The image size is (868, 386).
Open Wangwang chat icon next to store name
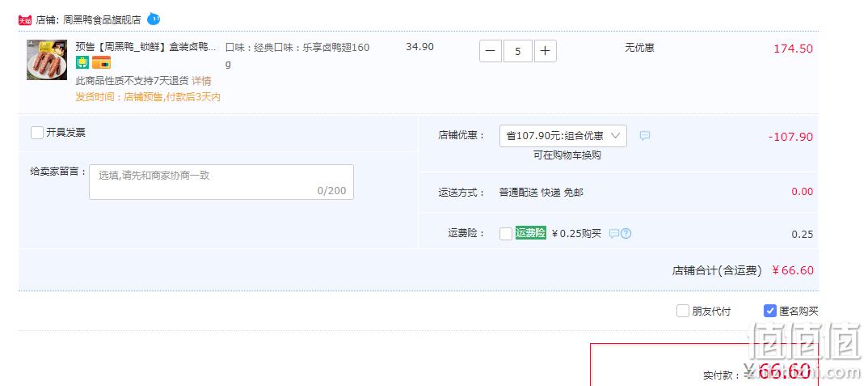pyautogui.click(x=154, y=19)
